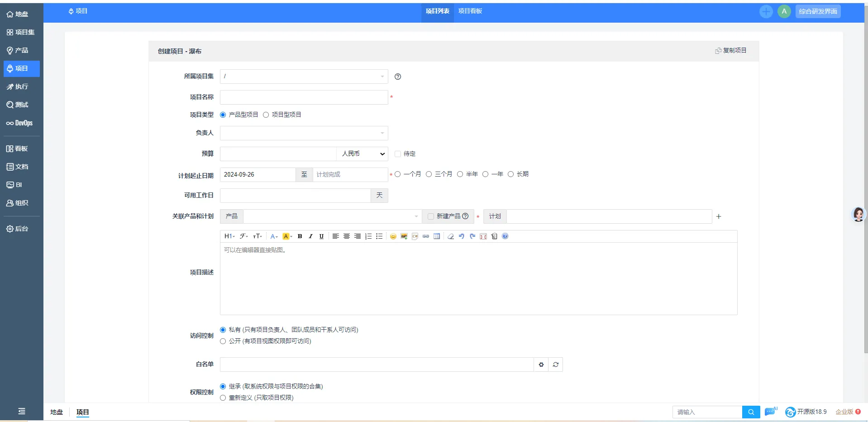
Task: Align description text to the right
Action: (x=358, y=236)
